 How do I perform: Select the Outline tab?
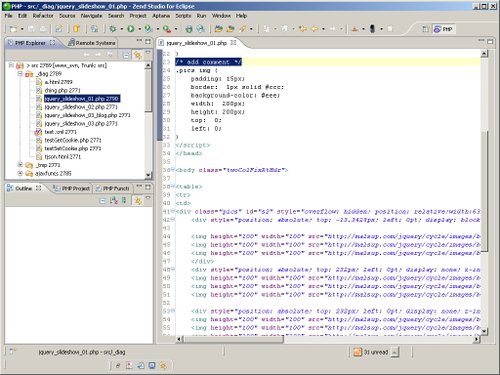23,188
